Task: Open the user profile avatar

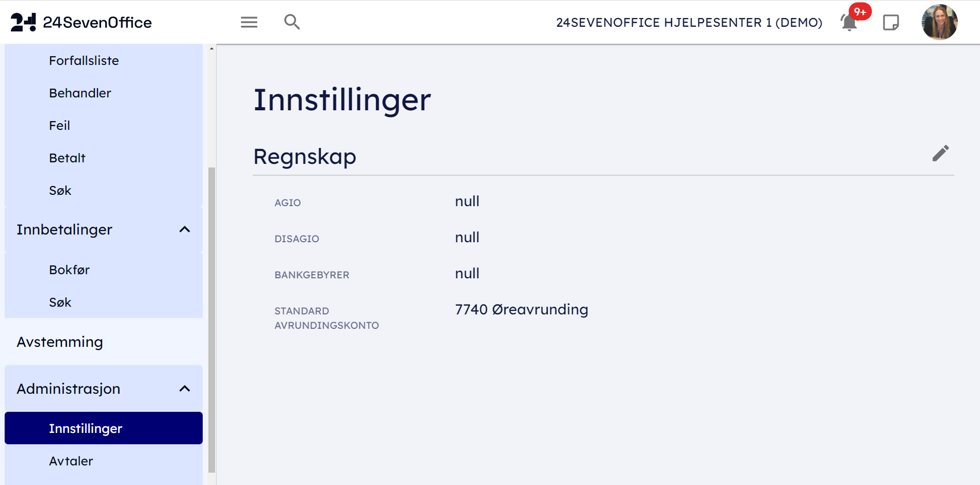Action: (939, 22)
